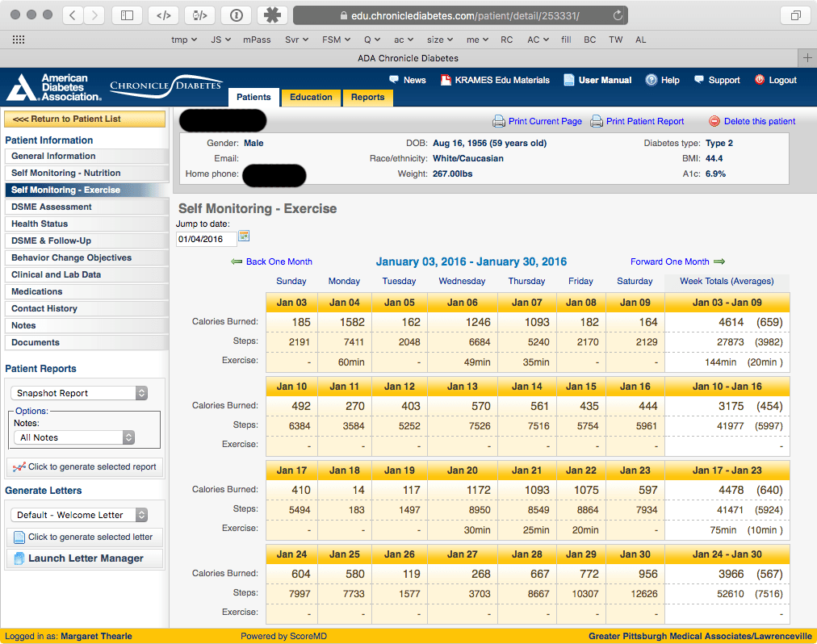
Task: Open the Behavior Change Objectives section
Action: pos(86,257)
